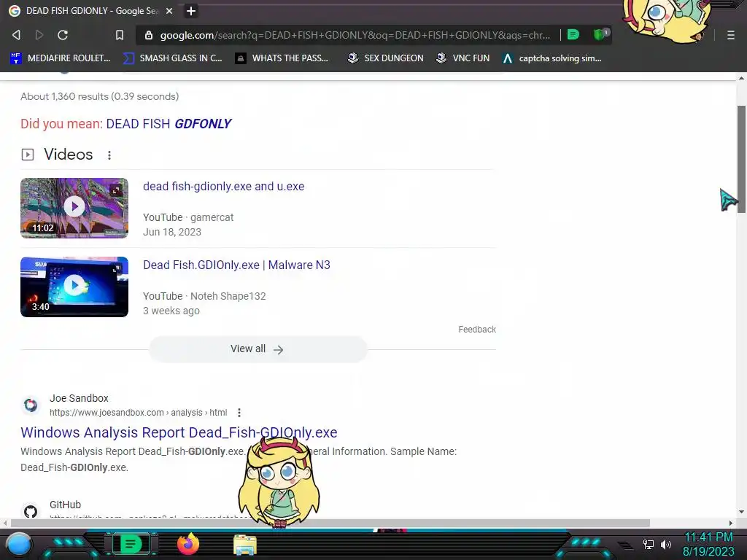Go back to the previous page
This screenshot has height=560, width=747.
[16, 35]
